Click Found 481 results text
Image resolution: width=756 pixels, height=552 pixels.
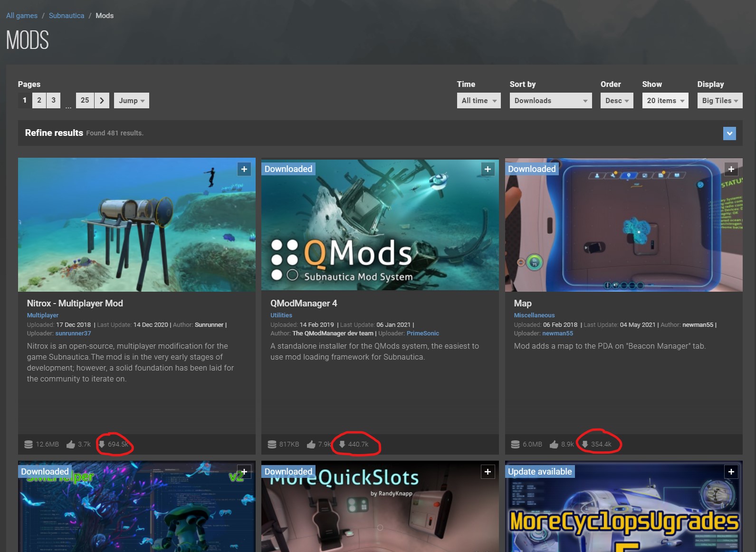115,133
